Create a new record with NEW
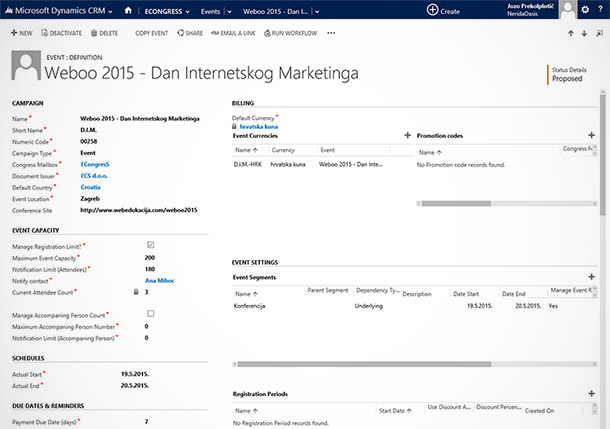Image resolution: width=610 pixels, height=429 pixels. [x=21, y=33]
